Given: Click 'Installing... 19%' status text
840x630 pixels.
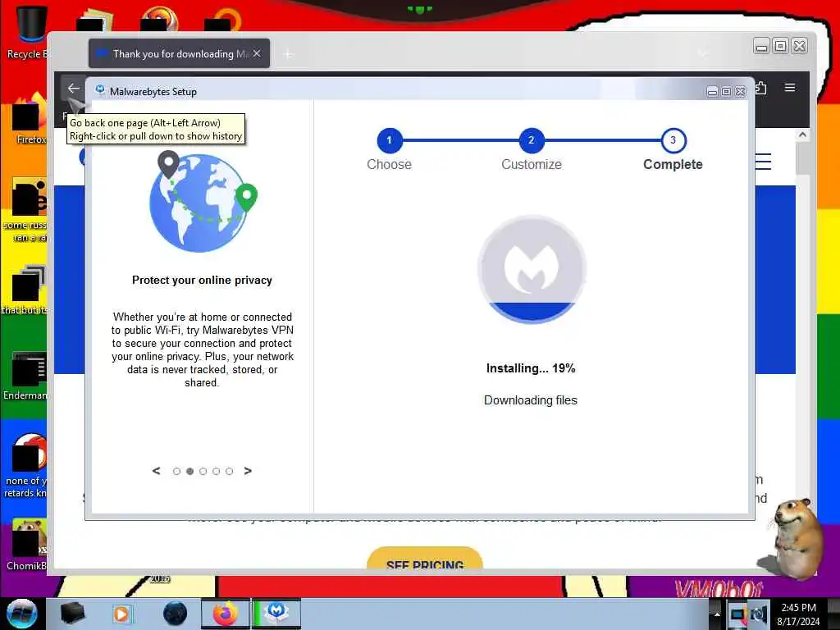Looking at the screenshot, I should click(x=531, y=368).
